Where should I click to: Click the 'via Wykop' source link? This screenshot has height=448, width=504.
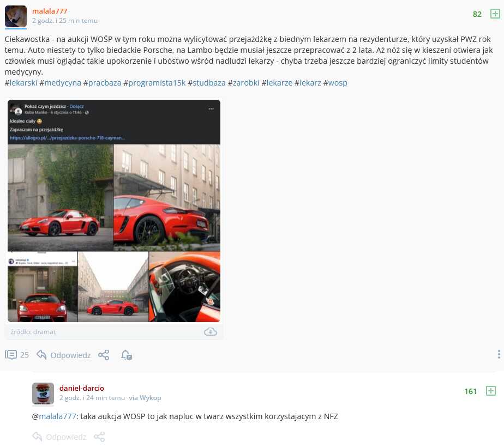click(145, 397)
